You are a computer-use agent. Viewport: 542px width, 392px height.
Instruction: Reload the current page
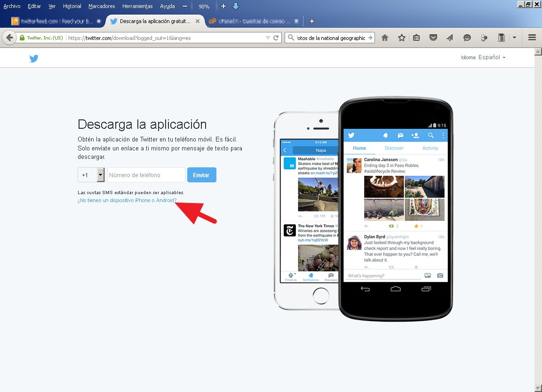click(276, 38)
